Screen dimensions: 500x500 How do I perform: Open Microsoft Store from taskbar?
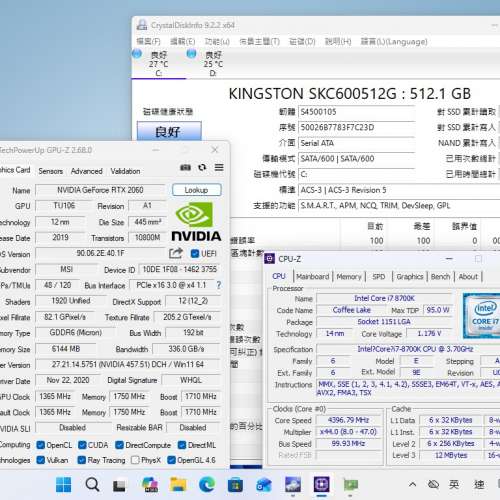[x=235, y=485]
